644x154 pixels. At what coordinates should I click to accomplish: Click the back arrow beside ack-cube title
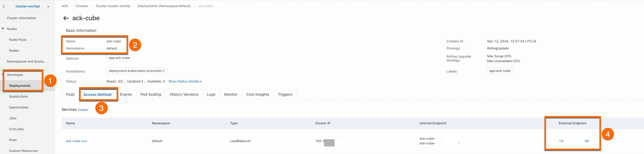tap(66, 18)
